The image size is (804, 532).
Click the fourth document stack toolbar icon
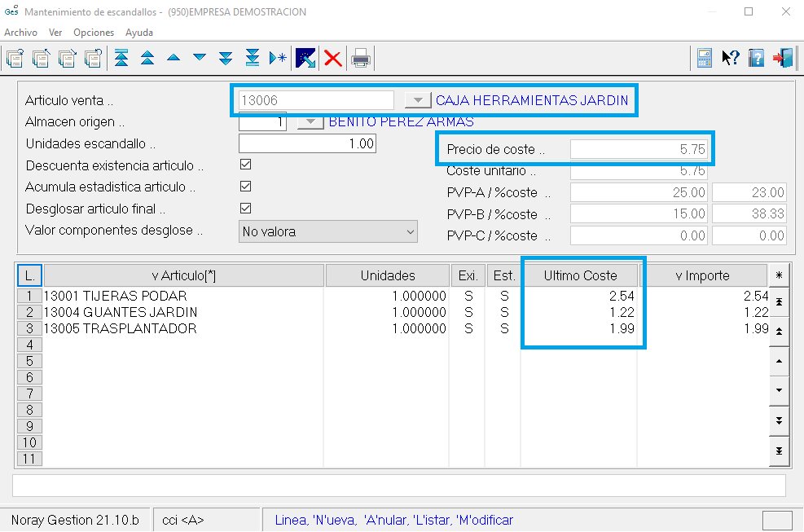[94, 58]
